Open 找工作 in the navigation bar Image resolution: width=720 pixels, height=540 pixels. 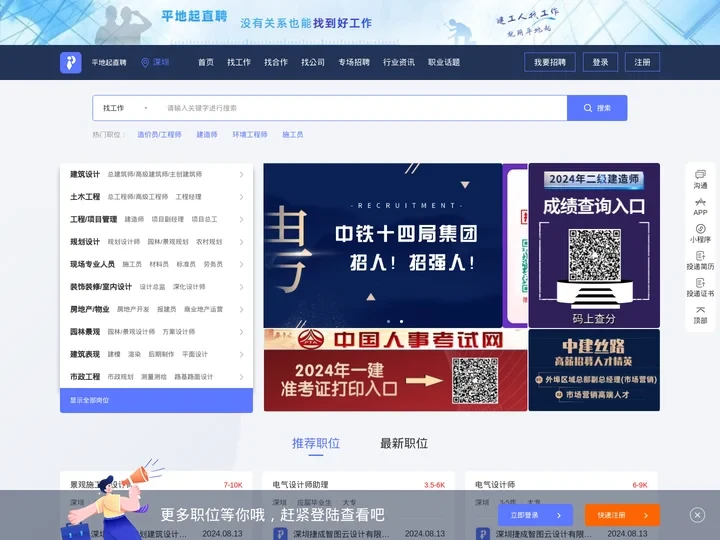(x=239, y=62)
